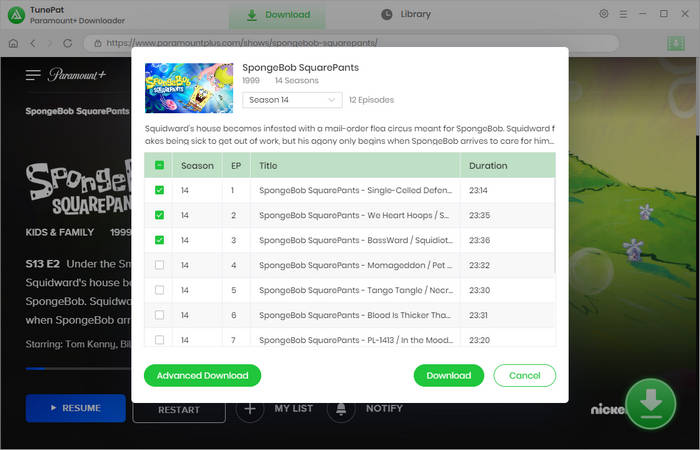Select title 'SpongeBob SquarePants - Tango Tangle / Necr...'
Viewport: 700px width, 450px height.
pyautogui.click(x=356, y=290)
